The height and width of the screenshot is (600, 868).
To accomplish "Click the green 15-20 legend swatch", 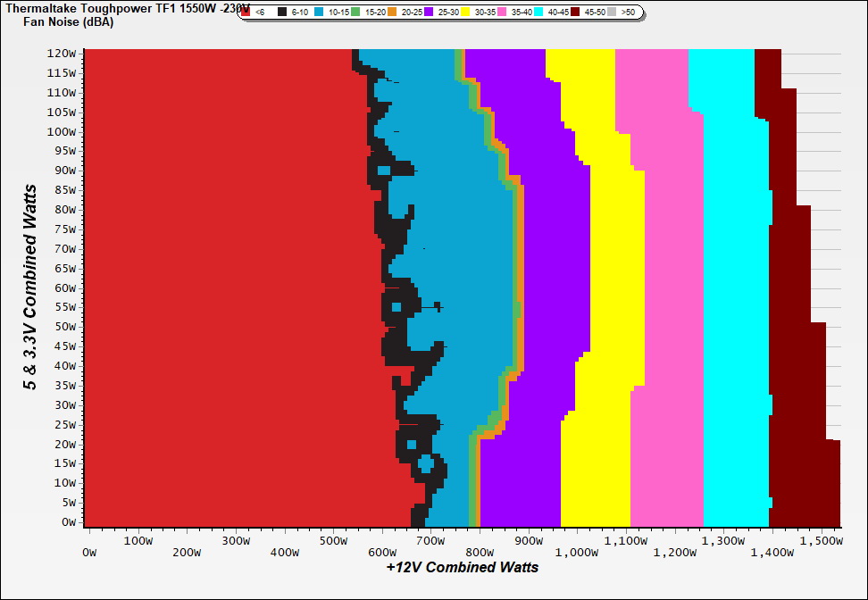I will pos(355,12).
